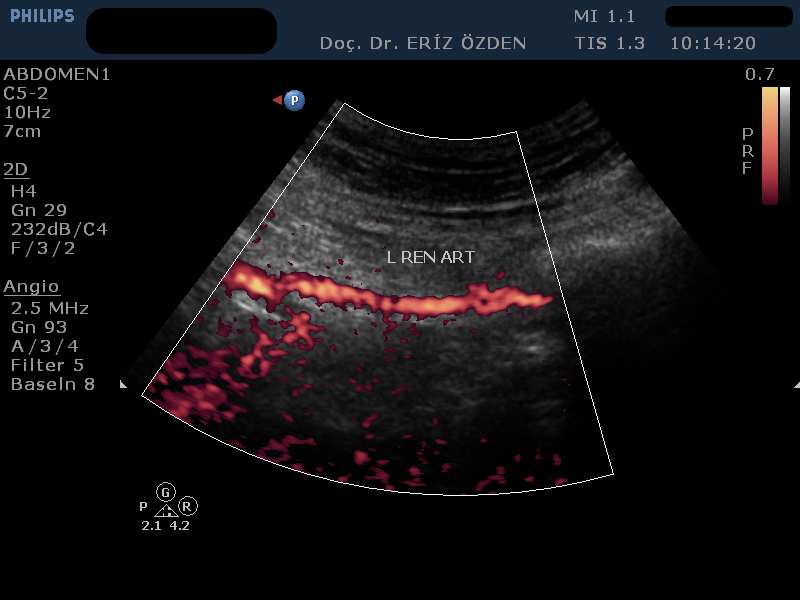Click the orange-red angio color bar
Viewport: 800px width, 600px height.
pos(769,145)
